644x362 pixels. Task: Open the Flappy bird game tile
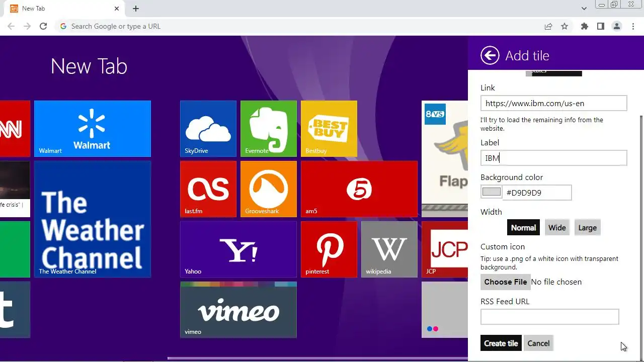tap(445, 159)
